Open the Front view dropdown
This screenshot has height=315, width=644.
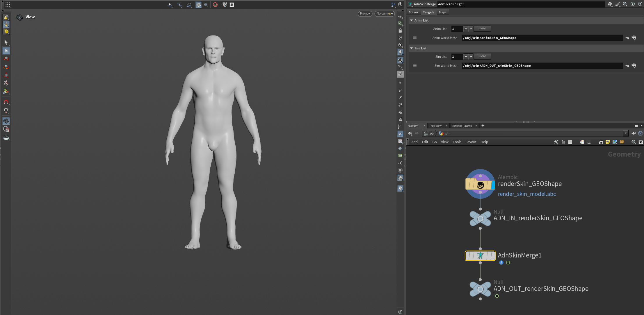365,13
